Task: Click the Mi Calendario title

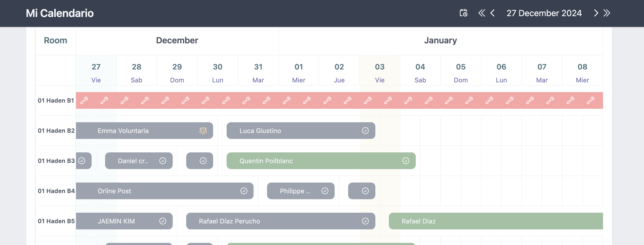Action: click(60, 13)
